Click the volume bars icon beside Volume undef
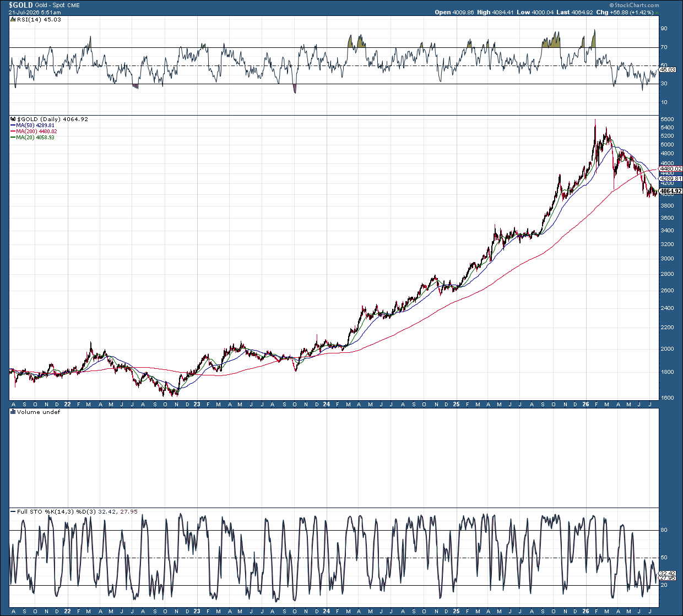Image resolution: width=683 pixels, height=616 pixels. pos(13,412)
